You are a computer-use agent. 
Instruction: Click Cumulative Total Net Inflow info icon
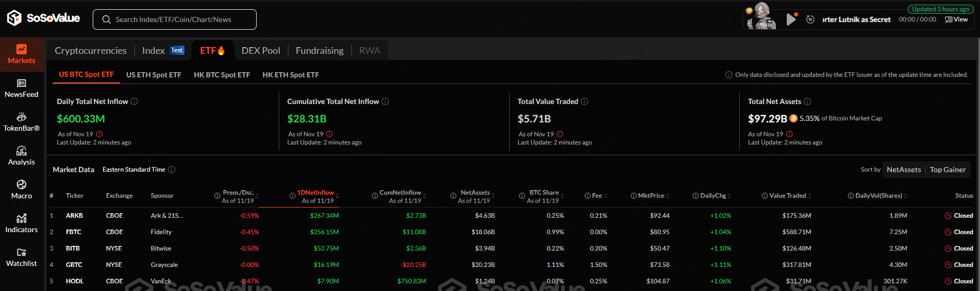coord(385,101)
